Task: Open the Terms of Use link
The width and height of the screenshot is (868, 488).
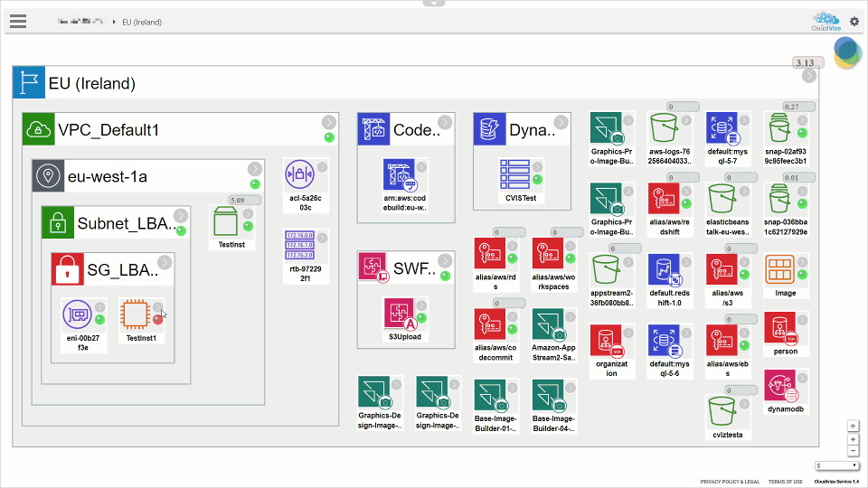Action: coord(785,482)
